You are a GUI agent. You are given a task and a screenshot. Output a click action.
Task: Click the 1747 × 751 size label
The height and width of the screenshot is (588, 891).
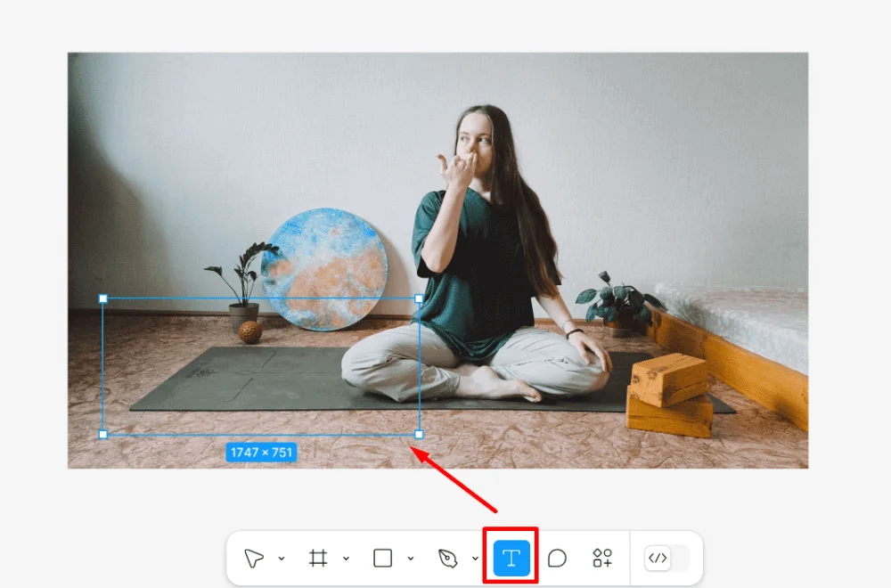pos(261,453)
